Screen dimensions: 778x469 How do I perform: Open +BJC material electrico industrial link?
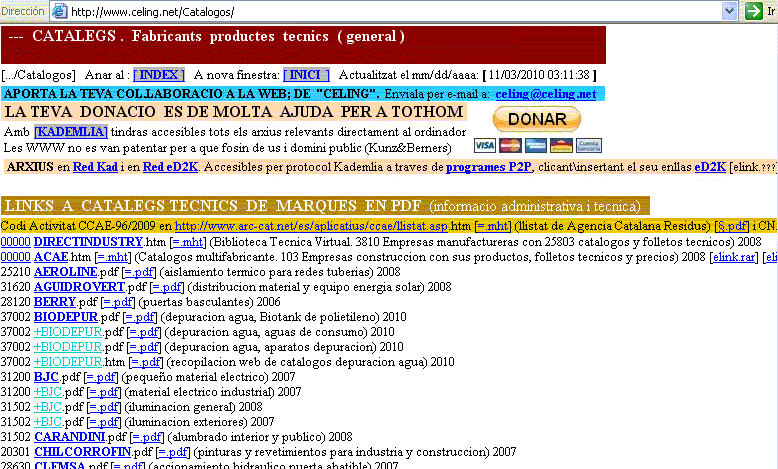pos(48,392)
